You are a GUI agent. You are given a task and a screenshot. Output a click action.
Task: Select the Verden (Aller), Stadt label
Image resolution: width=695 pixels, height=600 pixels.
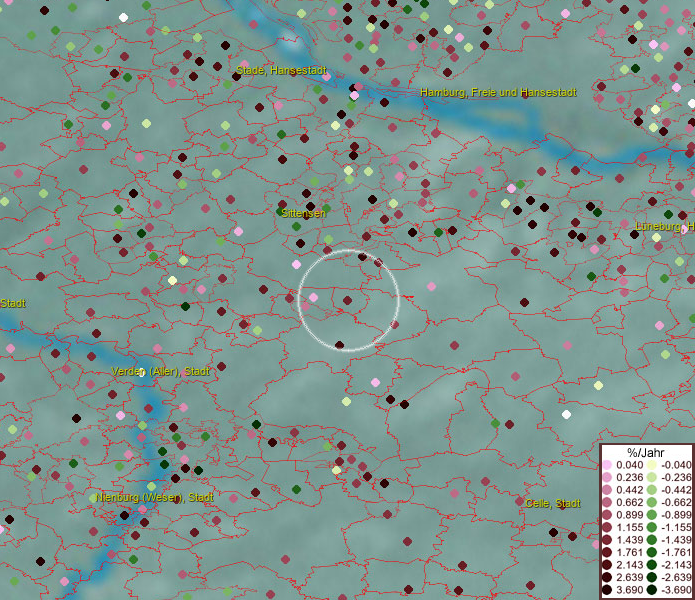[x=160, y=371]
